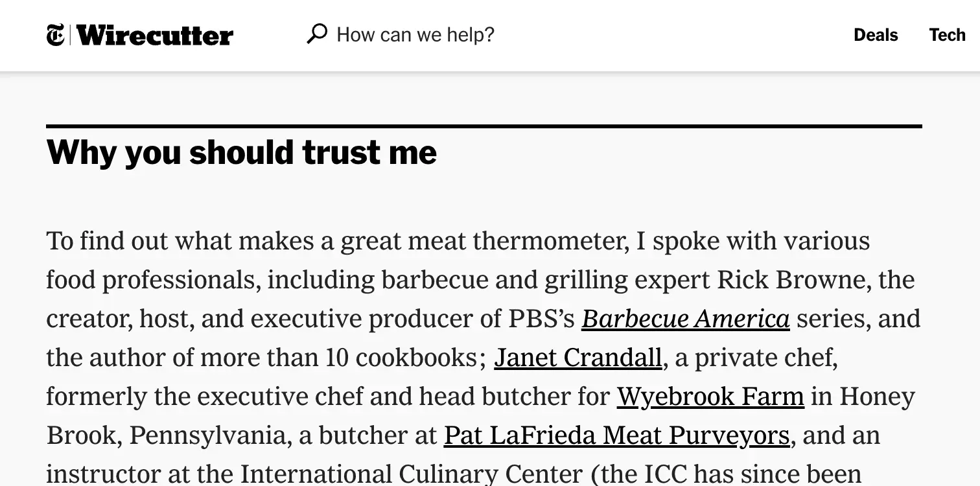Visit the Wyebrook Farm link
The image size is (980, 486).
point(710,397)
